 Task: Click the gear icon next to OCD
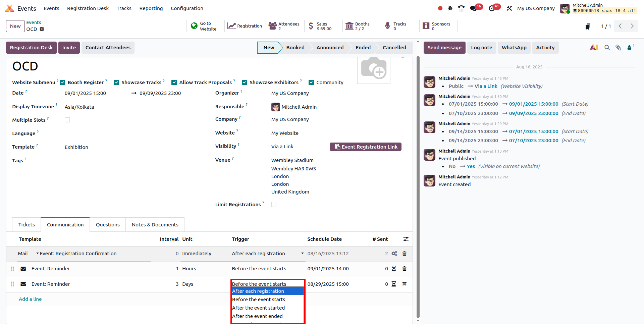(x=42, y=29)
